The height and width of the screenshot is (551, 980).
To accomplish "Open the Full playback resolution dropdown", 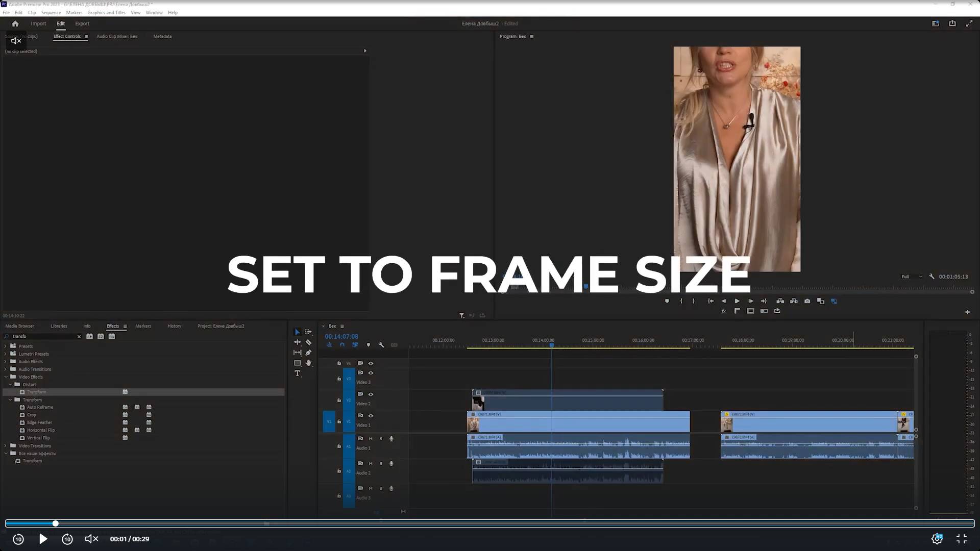I will pyautogui.click(x=912, y=277).
